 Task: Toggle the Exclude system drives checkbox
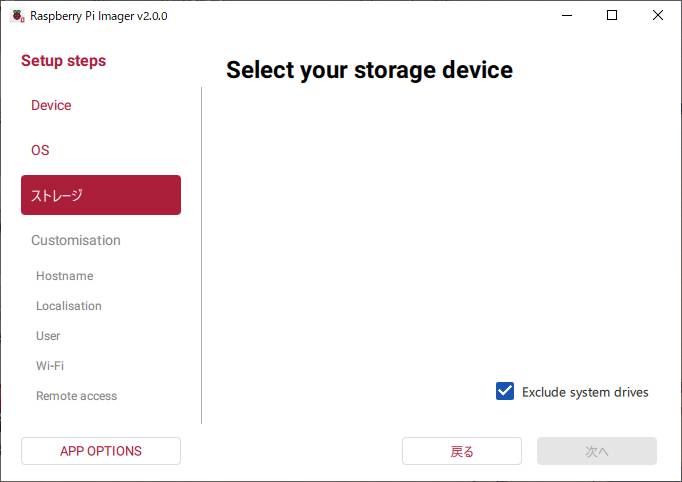point(505,392)
